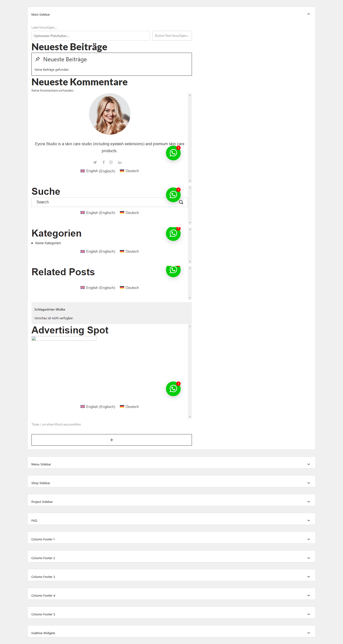Click the Facebook icon under the profile text

click(x=104, y=162)
